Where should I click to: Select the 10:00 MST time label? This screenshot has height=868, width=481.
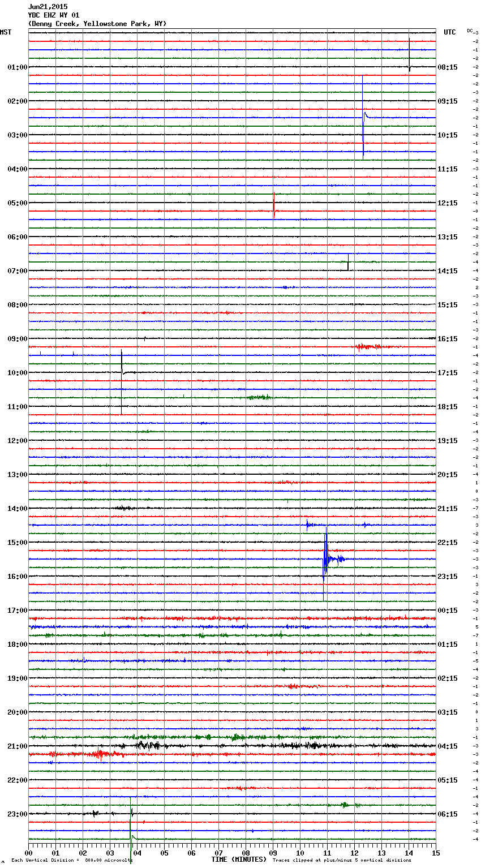point(18,373)
